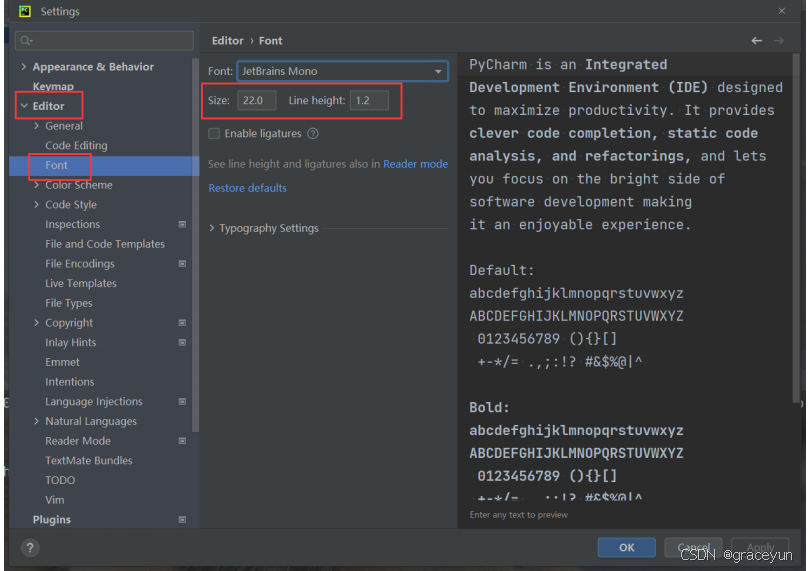Click the settings tree vertical scrollbar
809x571 pixels.
click(195, 245)
